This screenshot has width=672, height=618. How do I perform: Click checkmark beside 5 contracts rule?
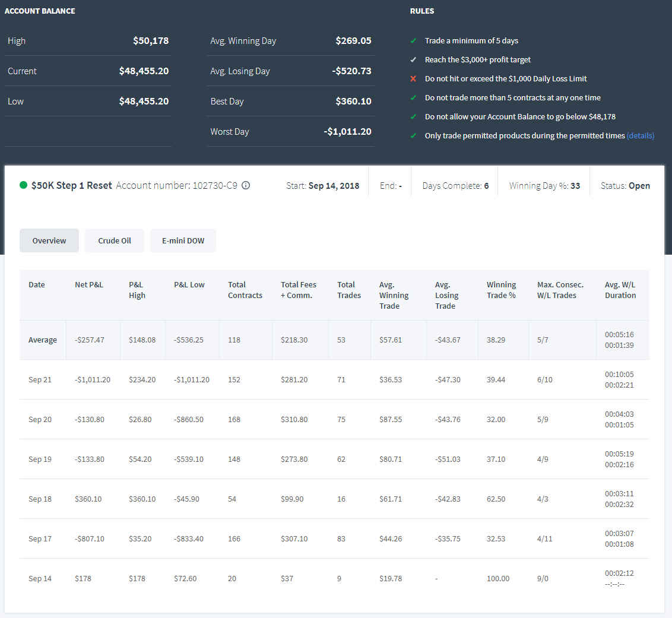click(413, 98)
